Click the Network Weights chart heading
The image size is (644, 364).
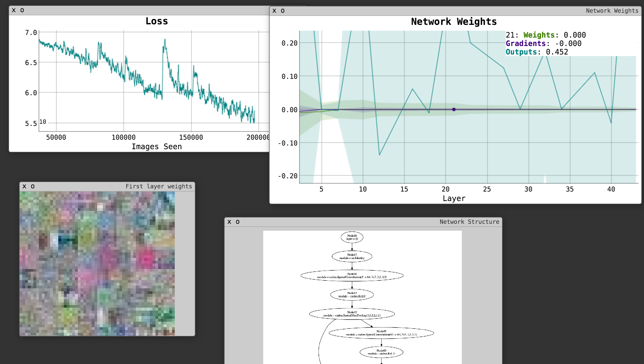pyautogui.click(x=454, y=22)
